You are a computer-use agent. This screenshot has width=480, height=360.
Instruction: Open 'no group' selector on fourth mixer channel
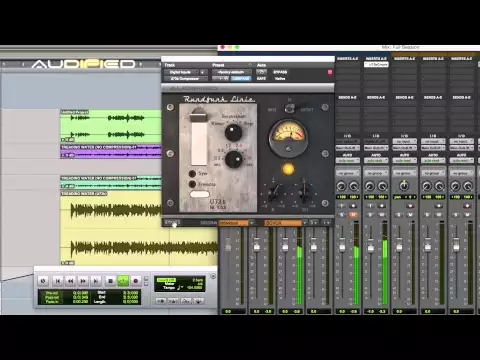[433, 173]
